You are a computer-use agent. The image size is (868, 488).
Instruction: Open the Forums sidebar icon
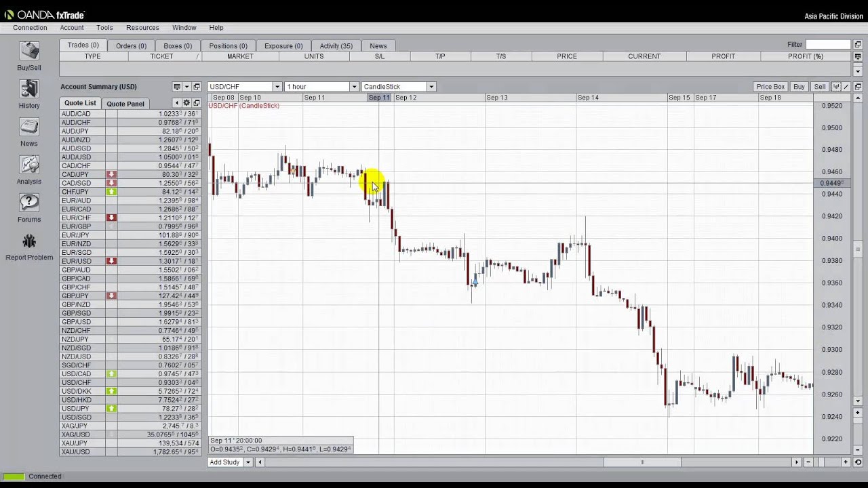pos(29,203)
